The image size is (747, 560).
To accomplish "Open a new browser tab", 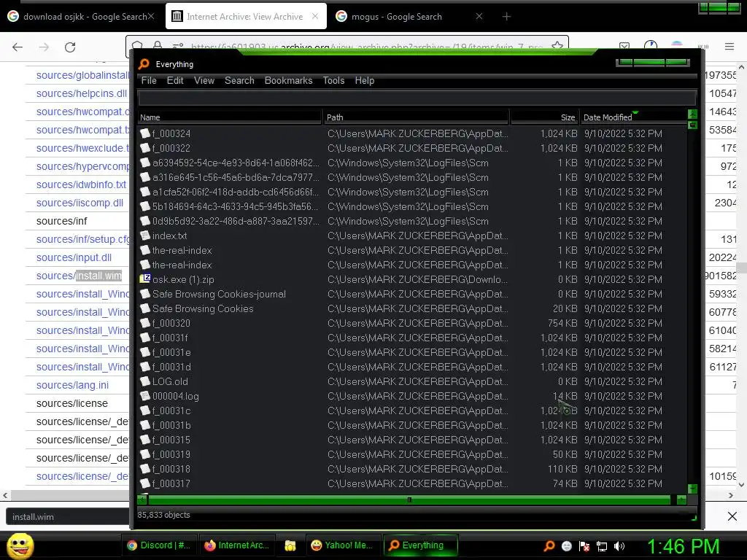I will point(506,17).
